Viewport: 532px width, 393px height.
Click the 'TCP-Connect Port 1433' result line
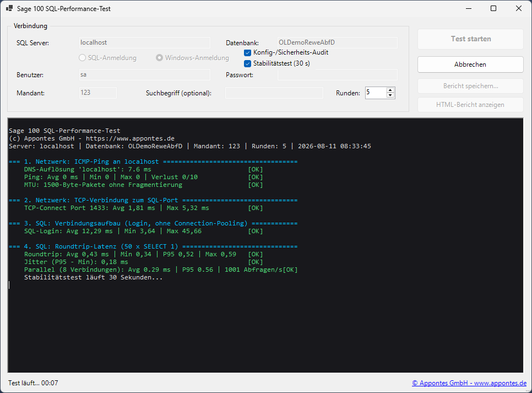[144, 208]
